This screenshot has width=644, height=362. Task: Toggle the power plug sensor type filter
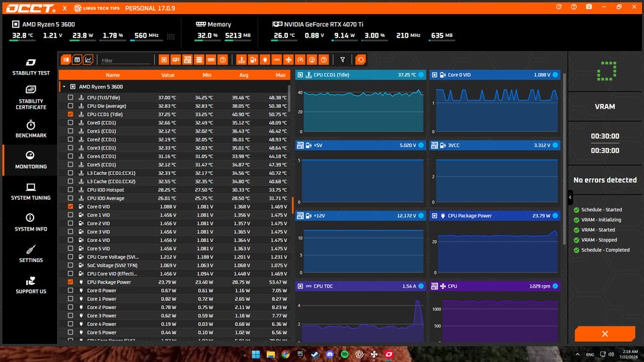click(265, 60)
